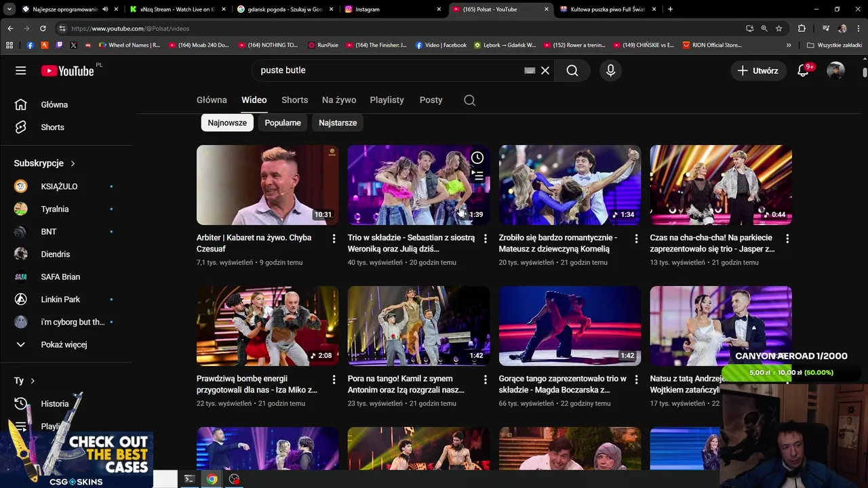868x488 pixels.
Task: Switch to the Na żywo channel tab
Action: (339, 100)
